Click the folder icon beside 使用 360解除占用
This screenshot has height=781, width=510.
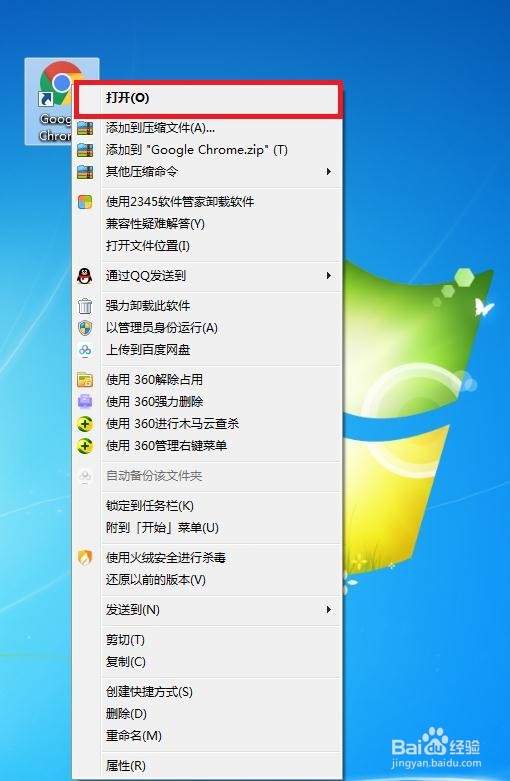(85, 380)
